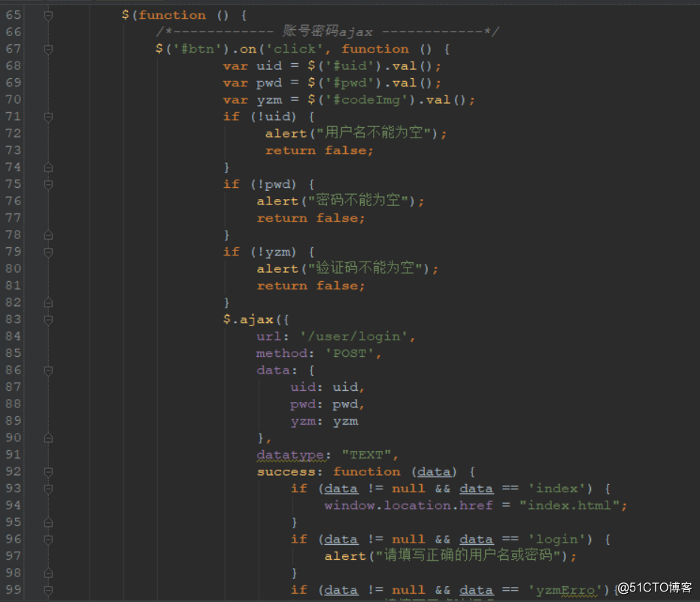
Task: Click the "index.html" string
Action: [569, 505]
